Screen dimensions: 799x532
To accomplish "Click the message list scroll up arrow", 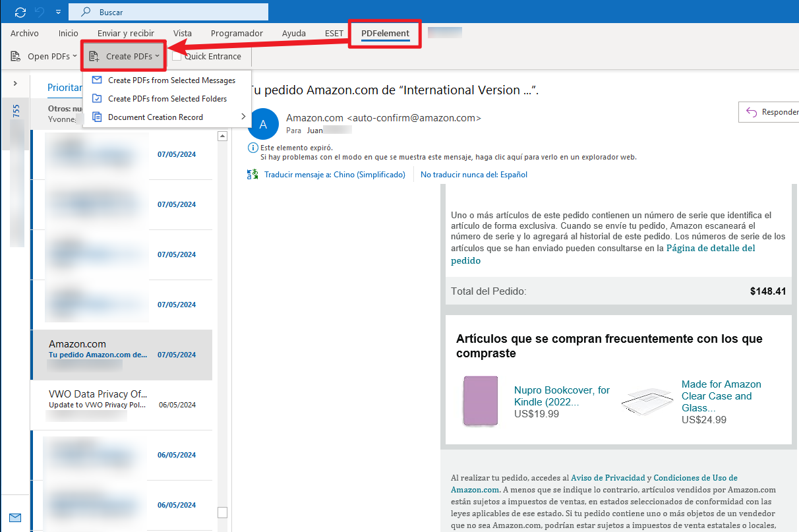I will point(222,136).
